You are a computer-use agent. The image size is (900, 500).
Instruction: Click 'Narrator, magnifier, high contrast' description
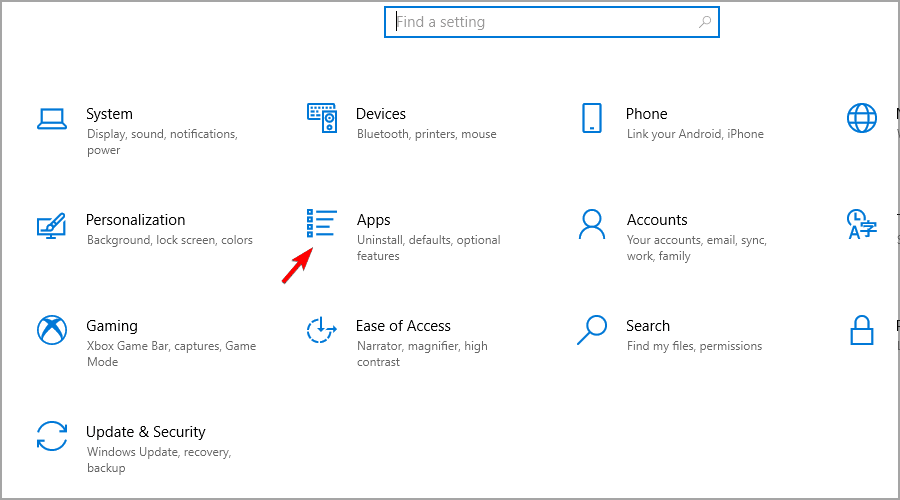[x=422, y=354]
